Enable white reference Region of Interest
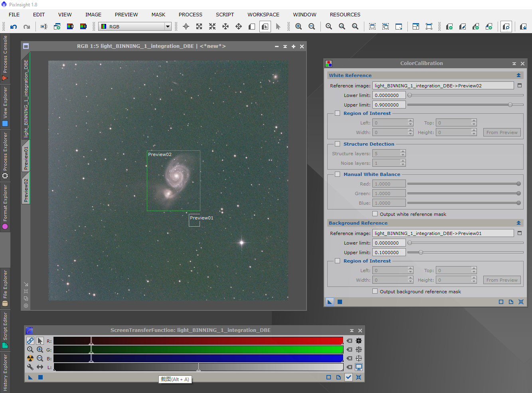 coord(338,113)
